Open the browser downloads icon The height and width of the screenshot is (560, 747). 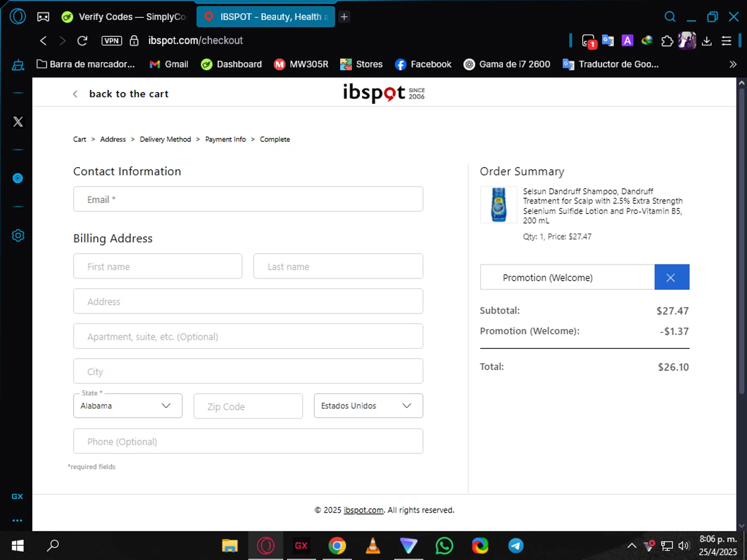click(x=707, y=41)
